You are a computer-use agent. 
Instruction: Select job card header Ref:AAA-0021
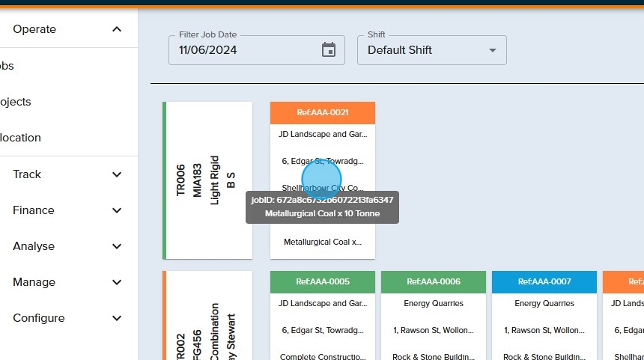coord(322,112)
